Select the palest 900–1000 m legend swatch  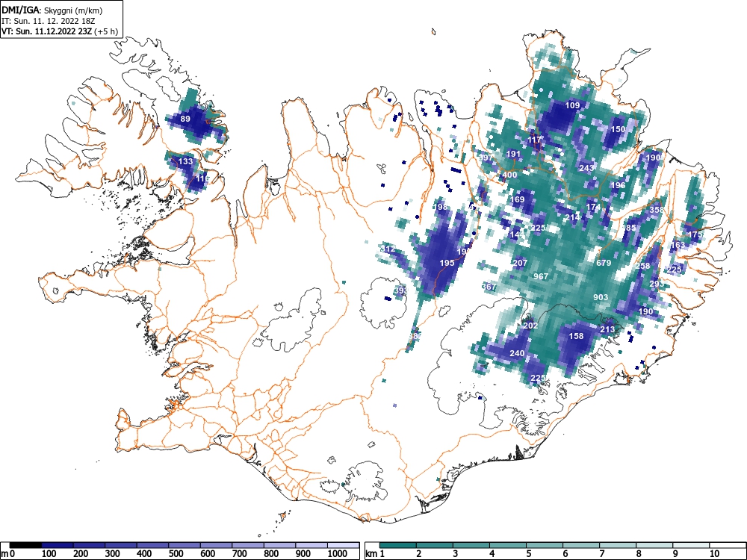pyautogui.click(x=311, y=545)
